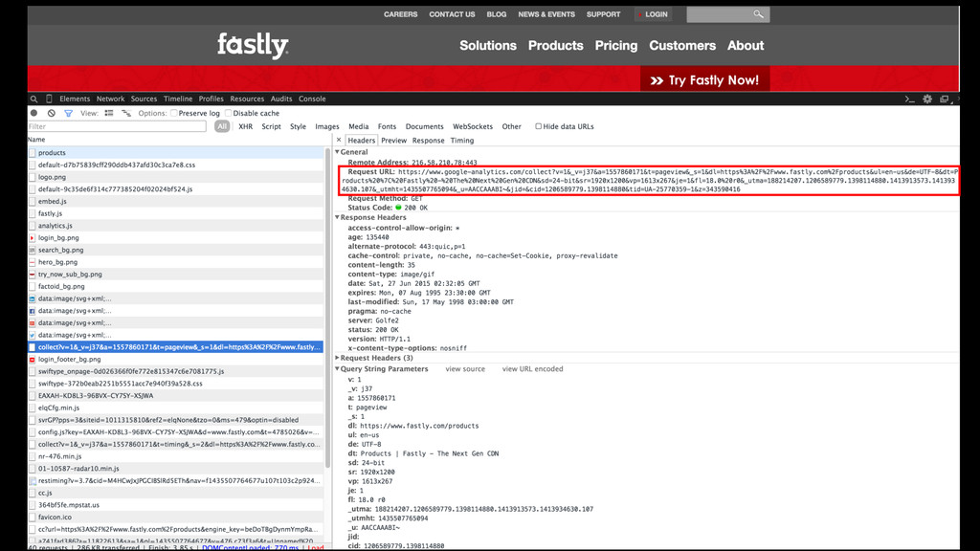Image resolution: width=980 pixels, height=551 pixels.
Task: Open the Timeline panel tab
Action: (178, 99)
